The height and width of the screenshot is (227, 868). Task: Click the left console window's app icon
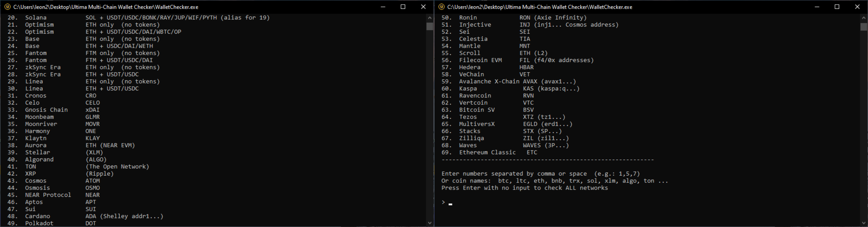coord(7,7)
